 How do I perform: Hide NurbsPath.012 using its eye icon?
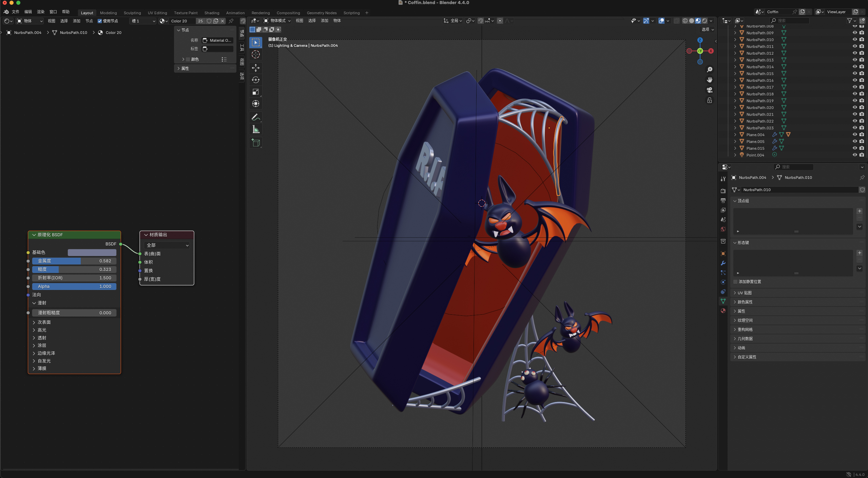854,53
